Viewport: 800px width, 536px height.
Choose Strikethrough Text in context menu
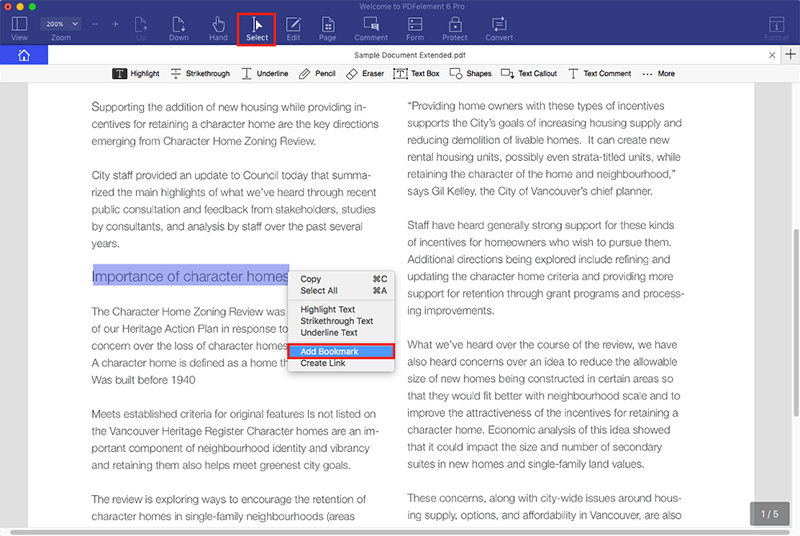click(x=341, y=321)
